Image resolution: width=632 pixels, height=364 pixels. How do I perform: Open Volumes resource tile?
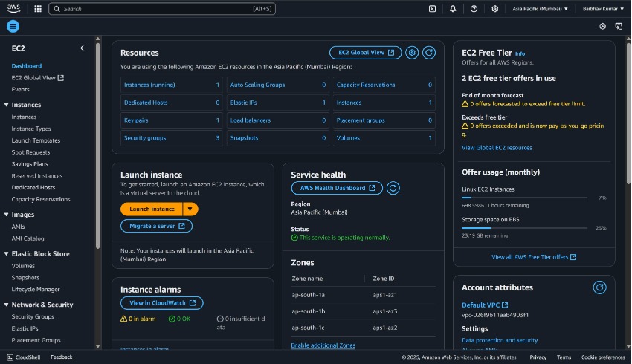(x=384, y=138)
